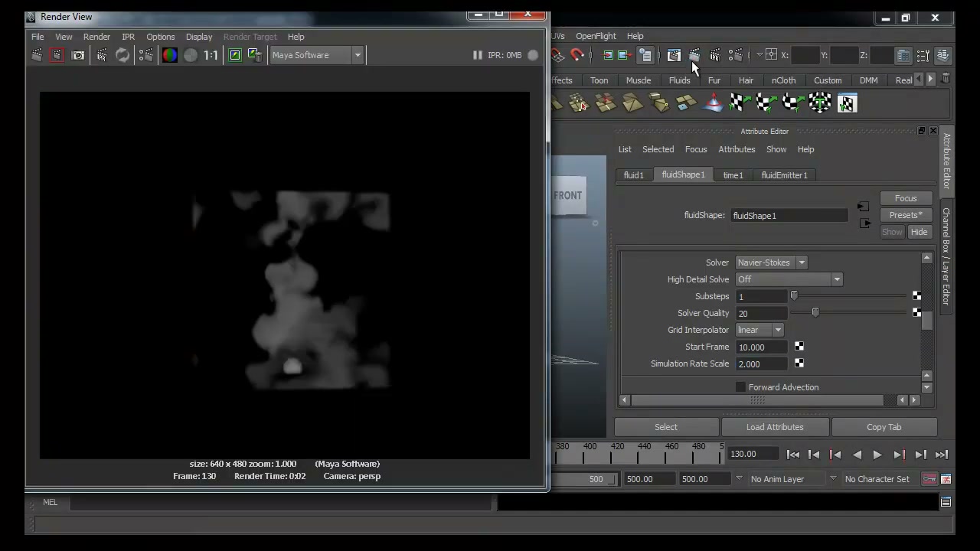The image size is (980, 551).
Task: Click the snapshot camera icon in Render View
Action: 78,55
